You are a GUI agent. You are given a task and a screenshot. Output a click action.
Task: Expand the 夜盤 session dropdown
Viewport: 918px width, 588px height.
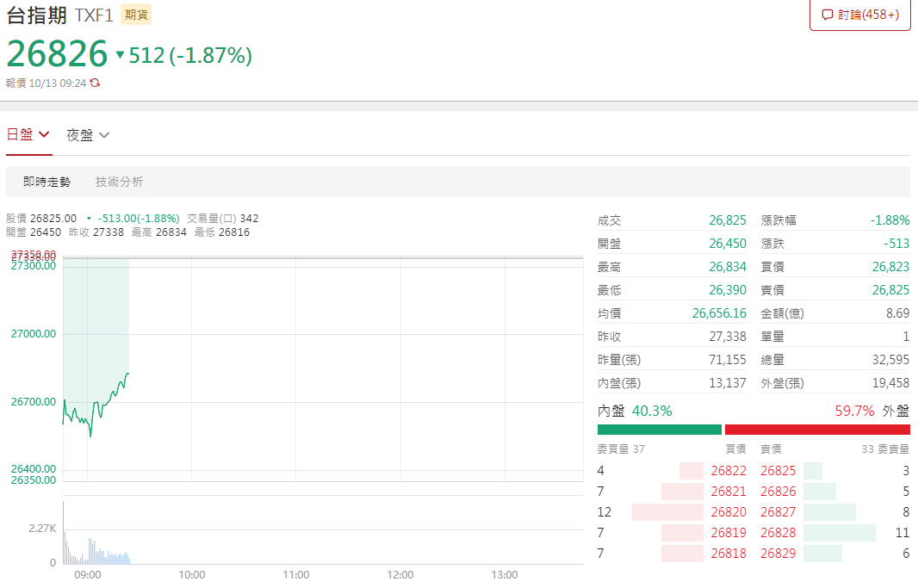tap(88, 135)
